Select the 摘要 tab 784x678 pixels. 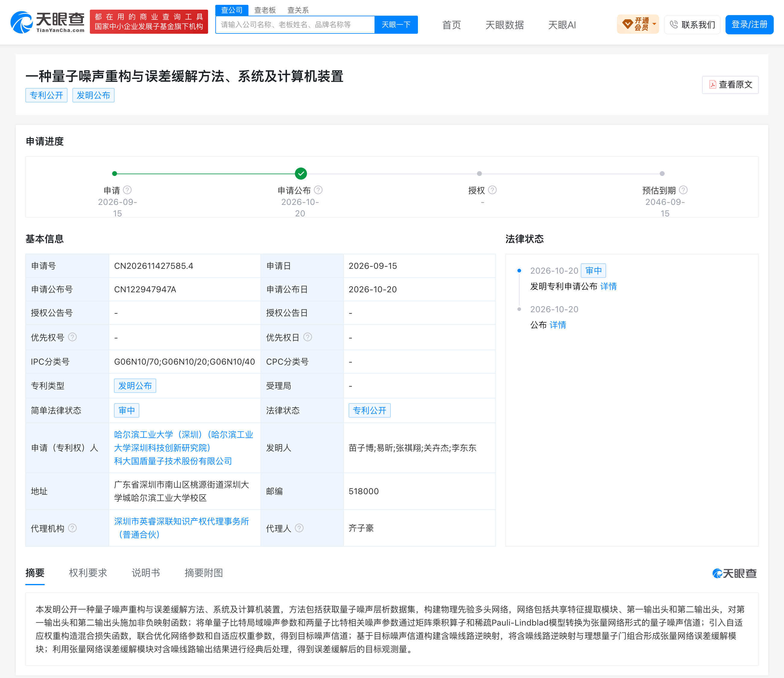click(35, 573)
